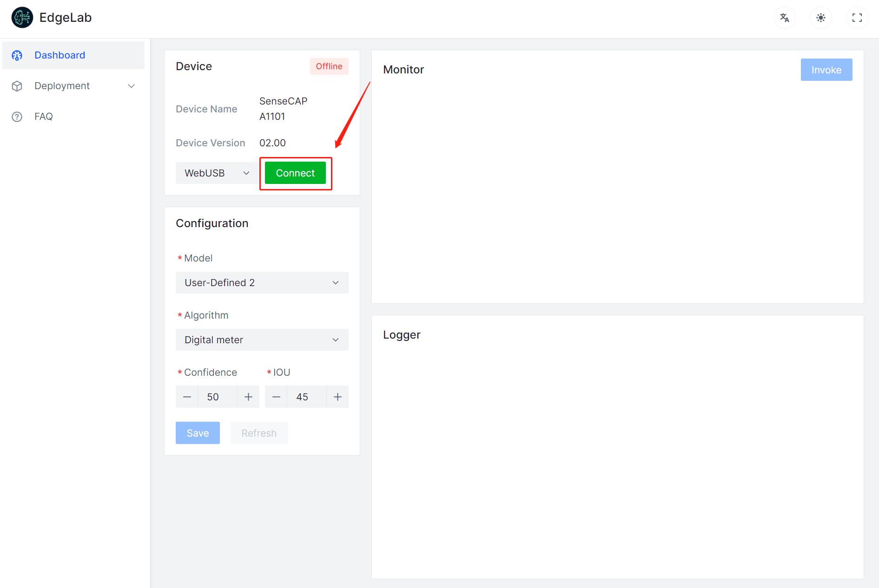This screenshot has height=588, width=879.
Task: Click the Confidence value field showing 50
Action: pos(218,397)
